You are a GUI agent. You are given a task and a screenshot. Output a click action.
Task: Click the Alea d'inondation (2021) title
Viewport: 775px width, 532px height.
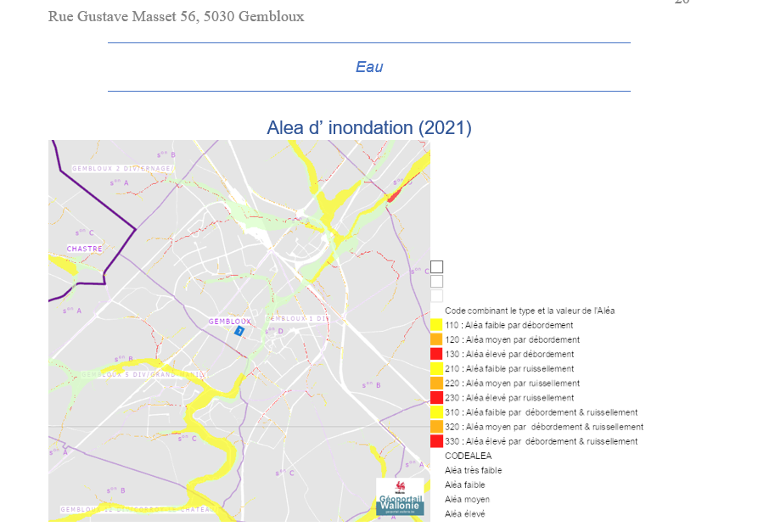click(x=368, y=128)
